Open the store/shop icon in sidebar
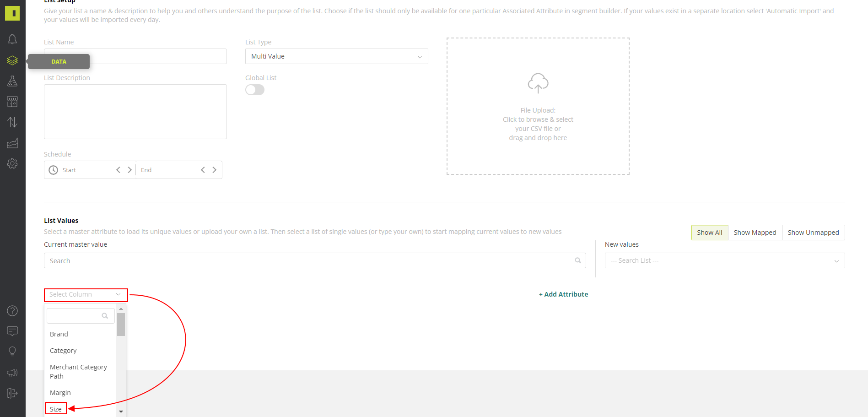The height and width of the screenshot is (417, 868). point(12,102)
